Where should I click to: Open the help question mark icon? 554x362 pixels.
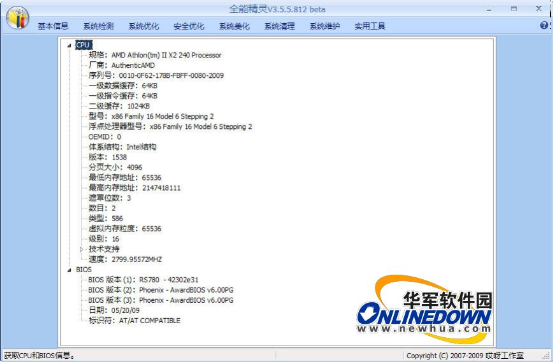coord(544,25)
